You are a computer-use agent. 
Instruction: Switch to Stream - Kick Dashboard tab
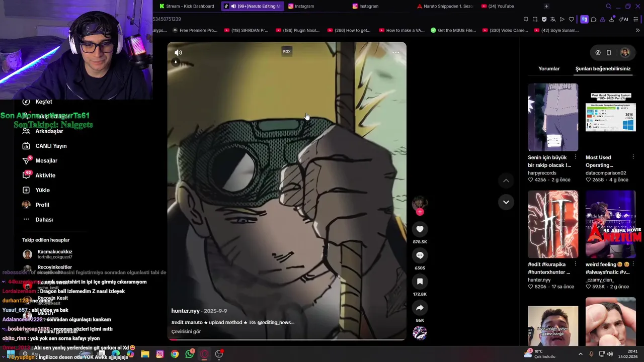[187, 6]
